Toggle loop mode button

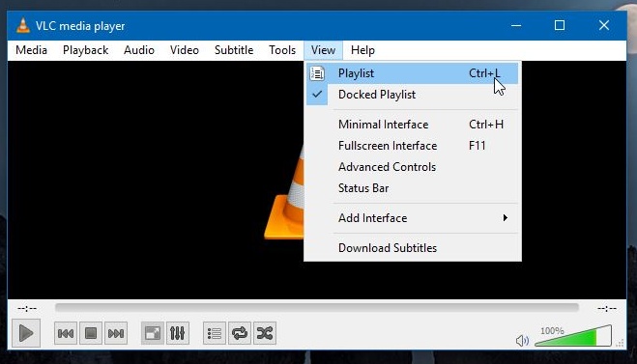click(x=240, y=333)
